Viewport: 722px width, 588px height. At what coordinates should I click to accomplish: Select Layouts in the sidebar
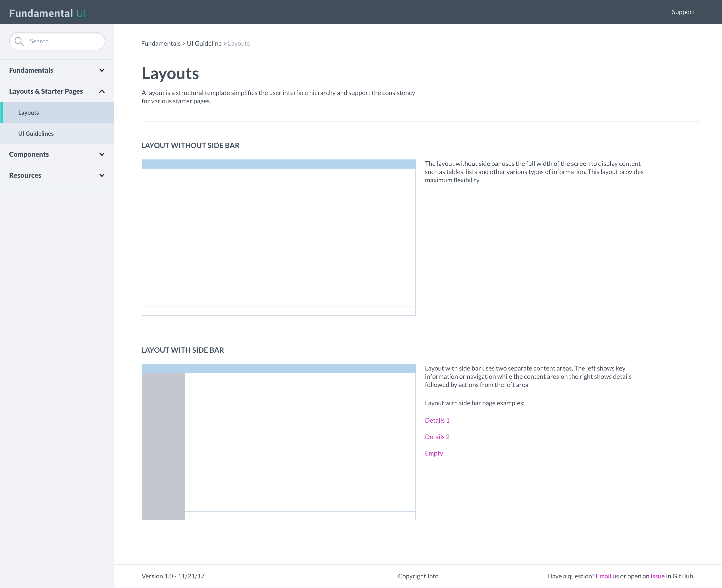coord(29,112)
